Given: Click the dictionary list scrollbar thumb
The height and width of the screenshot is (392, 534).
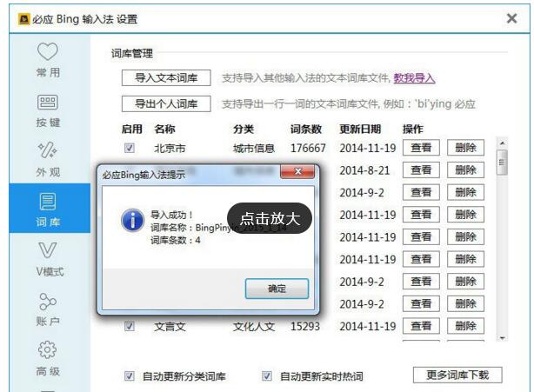Looking at the screenshot, I should click(x=502, y=163).
